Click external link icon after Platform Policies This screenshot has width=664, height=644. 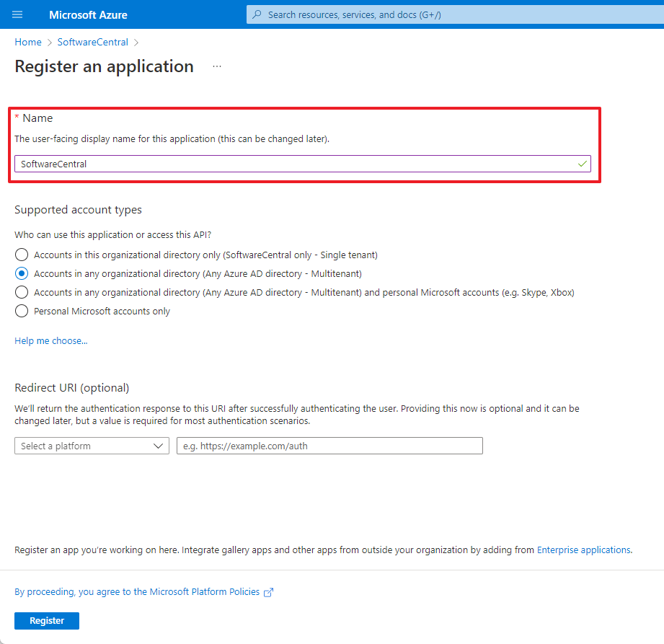pyautogui.click(x=269, y=592)
